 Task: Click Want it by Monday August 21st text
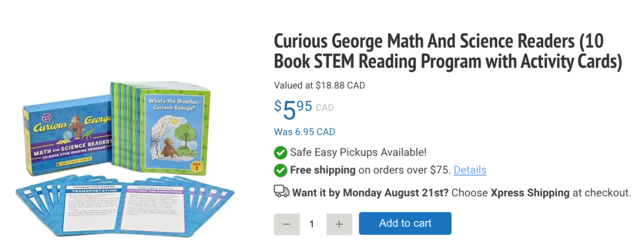click(x=371, y=193)
